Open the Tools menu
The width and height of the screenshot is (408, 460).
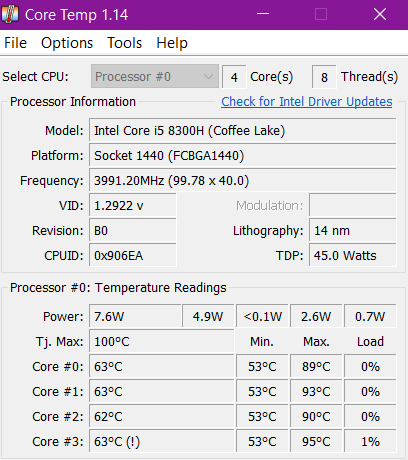pyautogui.click(x=125, y=43)
